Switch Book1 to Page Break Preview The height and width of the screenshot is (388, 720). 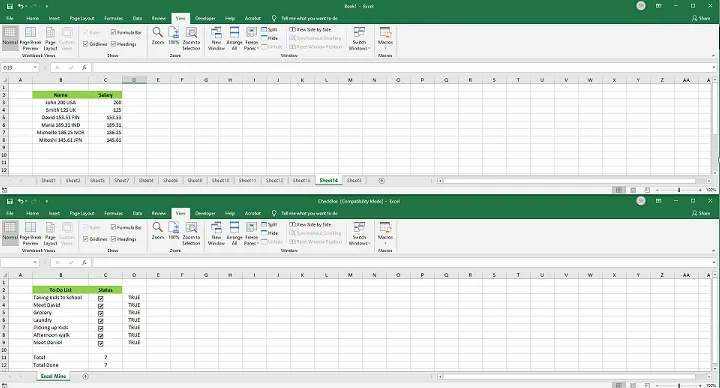click(x=30, y=39)
